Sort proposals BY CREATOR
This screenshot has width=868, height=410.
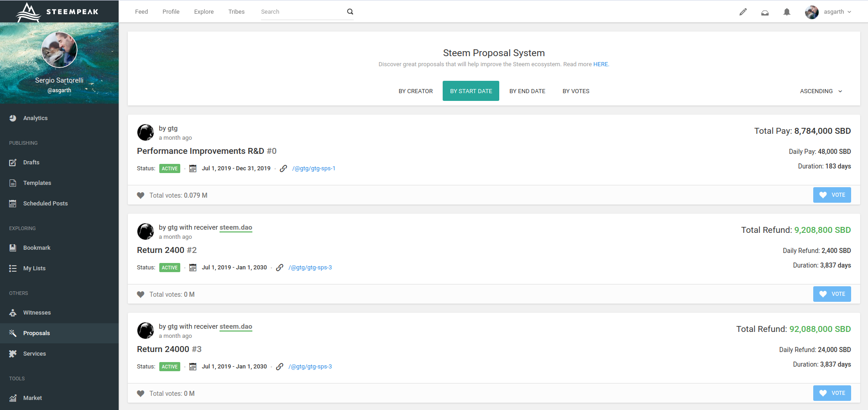point(416,91)
